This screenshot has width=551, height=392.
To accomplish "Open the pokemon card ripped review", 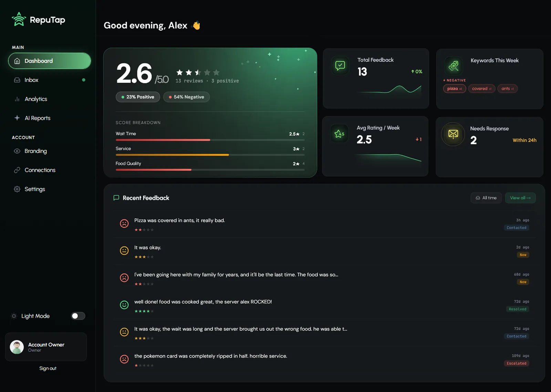I will pyautogui.click(x=210, y=356).
